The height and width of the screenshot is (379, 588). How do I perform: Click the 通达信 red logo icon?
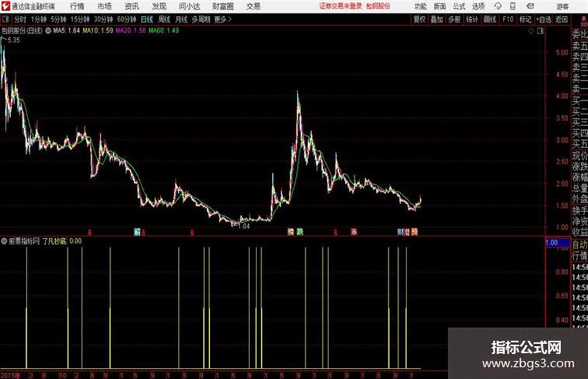point(6,6)
